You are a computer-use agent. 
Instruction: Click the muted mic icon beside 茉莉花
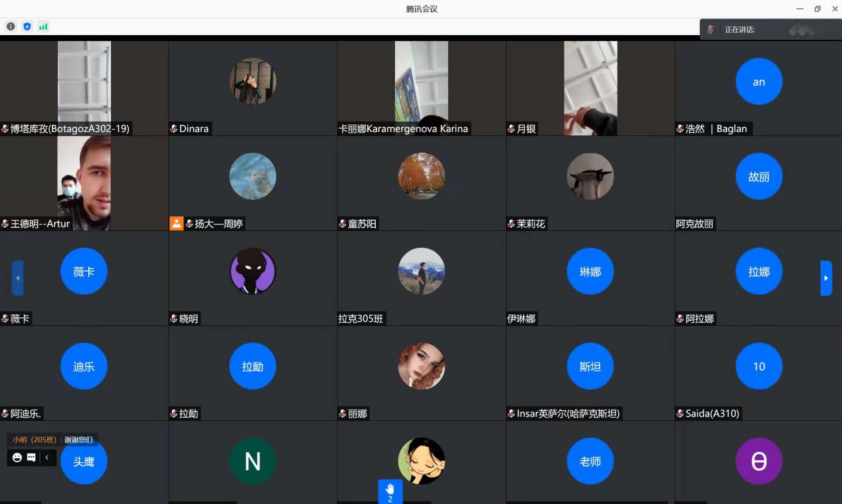point(511,224)
